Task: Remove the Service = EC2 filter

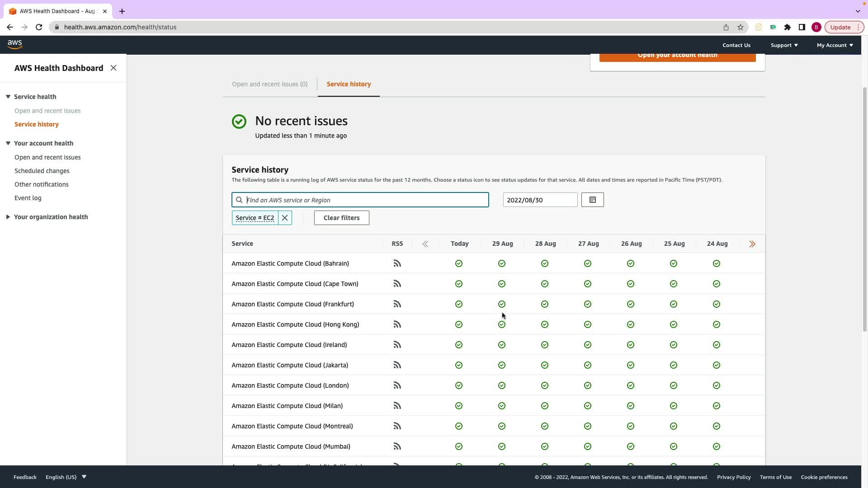Action: (285, 218)
